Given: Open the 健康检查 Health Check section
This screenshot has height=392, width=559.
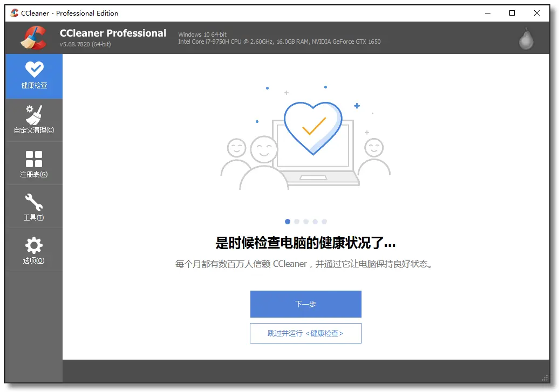Looking at the screenshot, I should (x=34, y=76).
